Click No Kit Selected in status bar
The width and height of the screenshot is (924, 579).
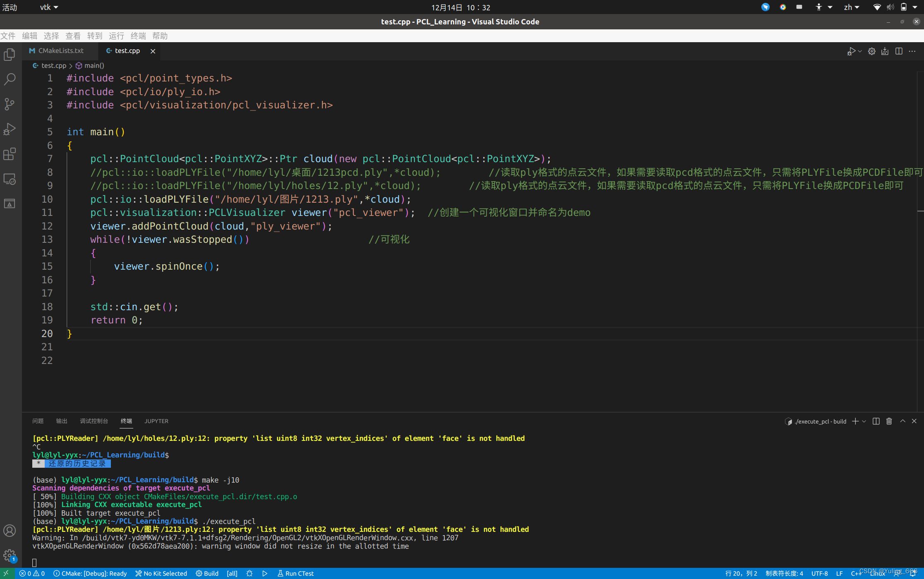[161, 573]
